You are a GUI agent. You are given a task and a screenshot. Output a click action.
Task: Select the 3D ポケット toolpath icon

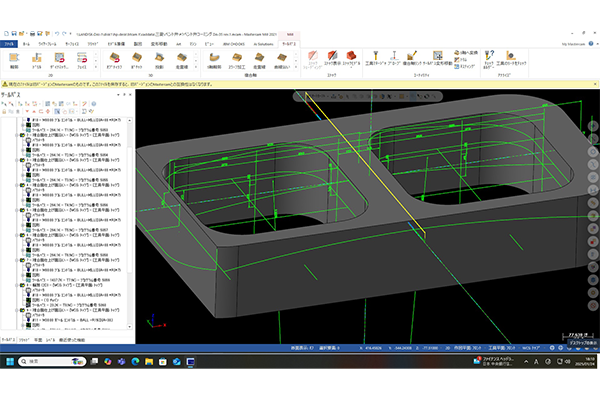137,60
